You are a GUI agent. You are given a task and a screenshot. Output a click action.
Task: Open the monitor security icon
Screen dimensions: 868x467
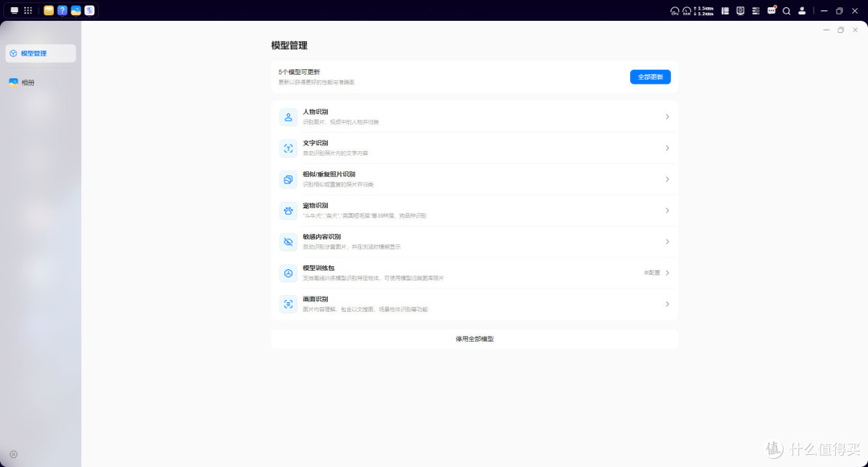coord(740,10)
